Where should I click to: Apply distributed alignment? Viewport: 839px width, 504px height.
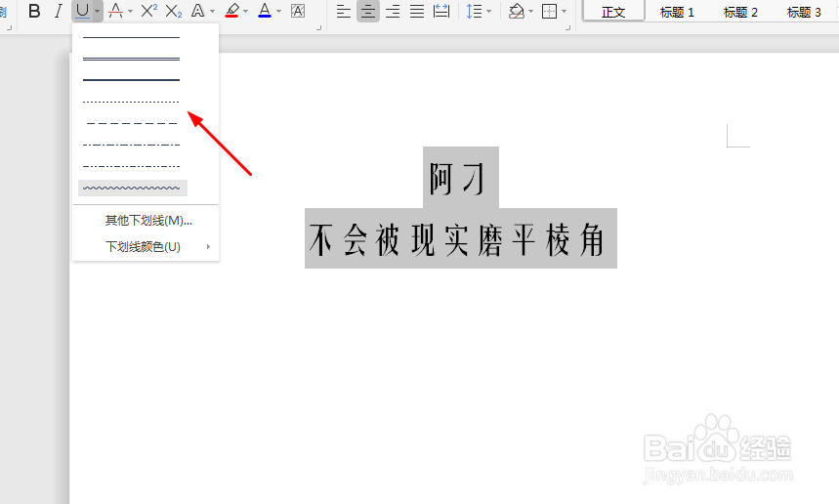[441, 11]
